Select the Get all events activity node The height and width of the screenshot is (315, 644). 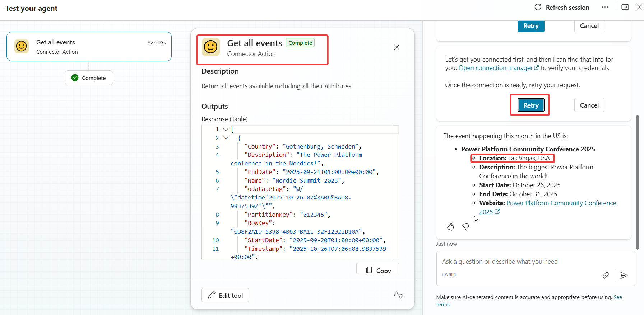(x=89, y=47)
